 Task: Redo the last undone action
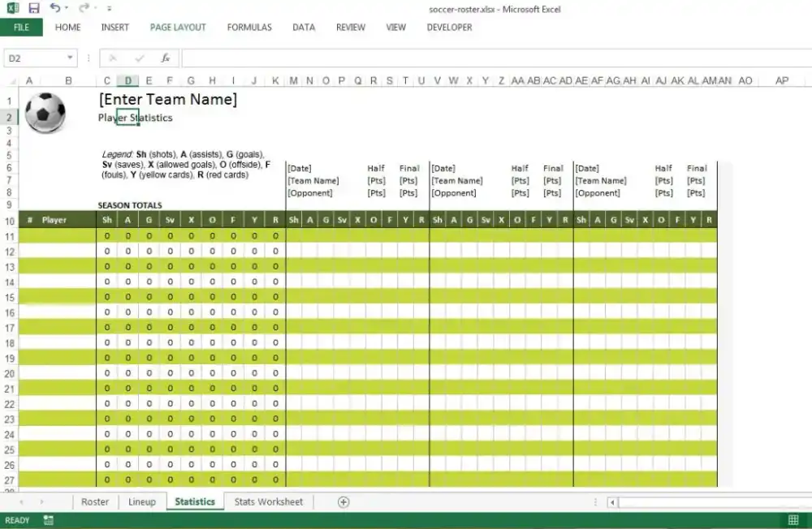(84, 7)
